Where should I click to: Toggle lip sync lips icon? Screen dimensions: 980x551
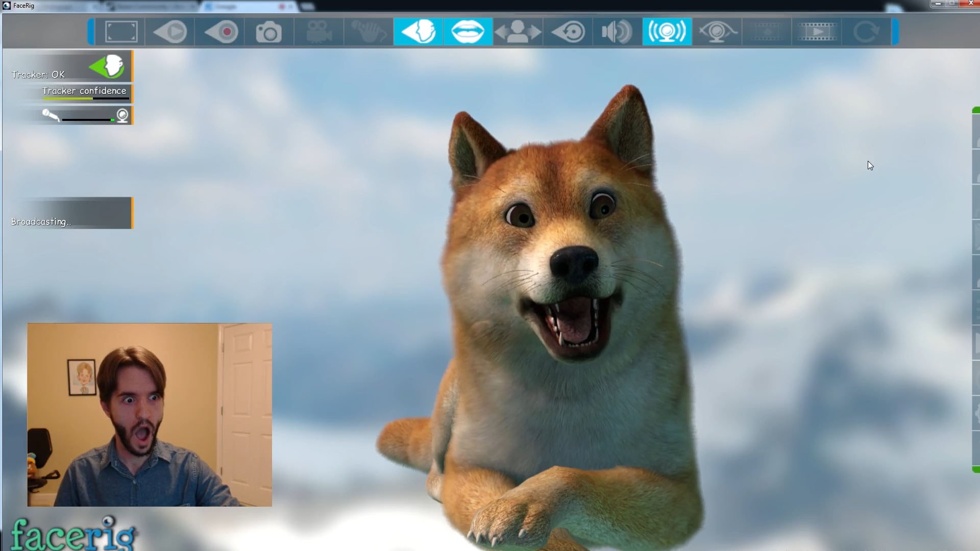coord(468,32)
